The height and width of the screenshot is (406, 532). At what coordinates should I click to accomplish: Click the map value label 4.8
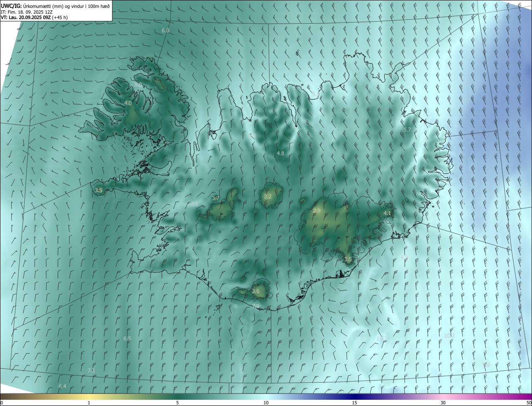point(281,153)
